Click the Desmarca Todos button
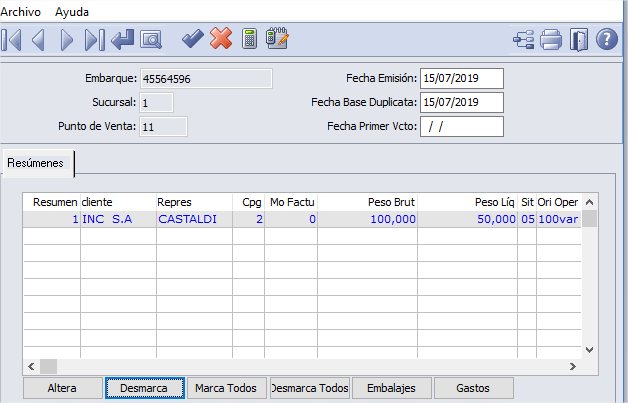The image size is (628, 403). point(310,388)
